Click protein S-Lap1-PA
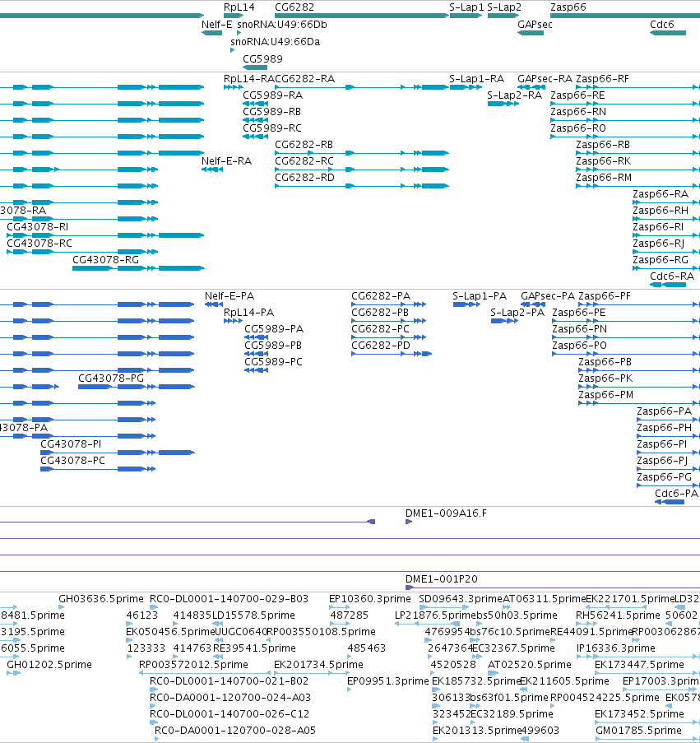 (x=480, y=296)
